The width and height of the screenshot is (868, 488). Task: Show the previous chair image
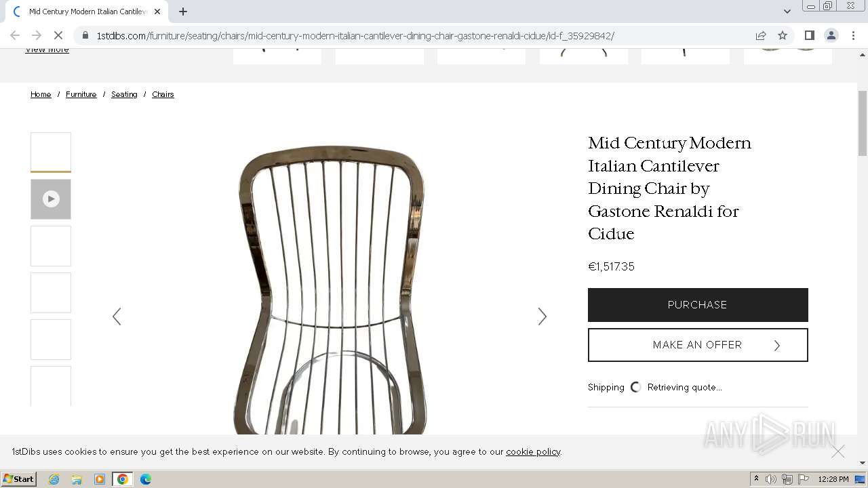117,317
